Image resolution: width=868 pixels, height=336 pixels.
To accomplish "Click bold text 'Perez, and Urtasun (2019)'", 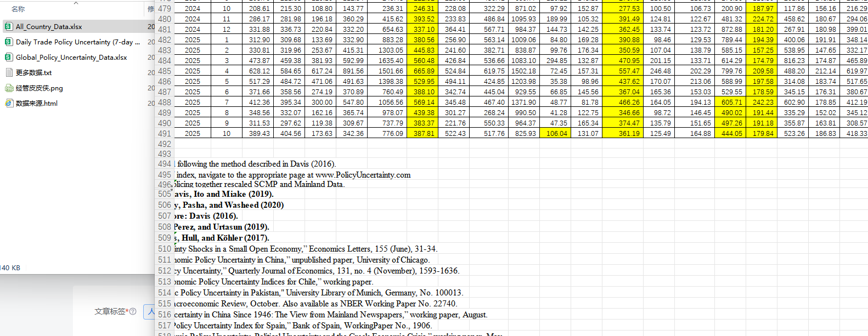I will pos(222,227).
